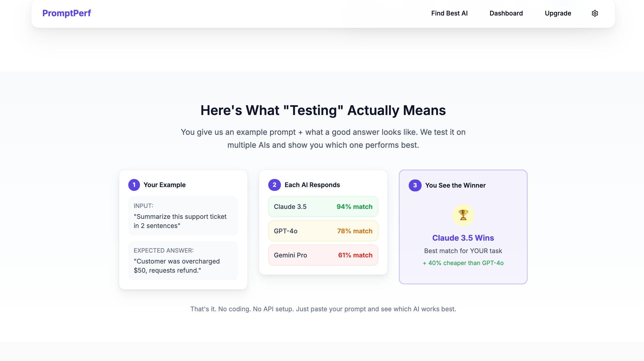This screenshot has height=361, width=644.
Task: Click the Each AI Responds card title
Action: tap(312, 185)
